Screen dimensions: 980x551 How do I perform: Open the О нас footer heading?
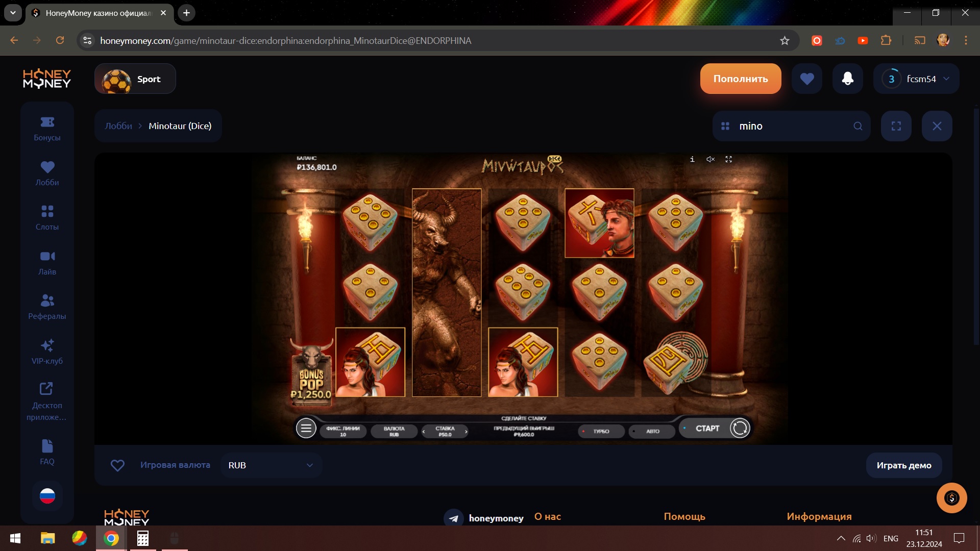pos(548,516)
